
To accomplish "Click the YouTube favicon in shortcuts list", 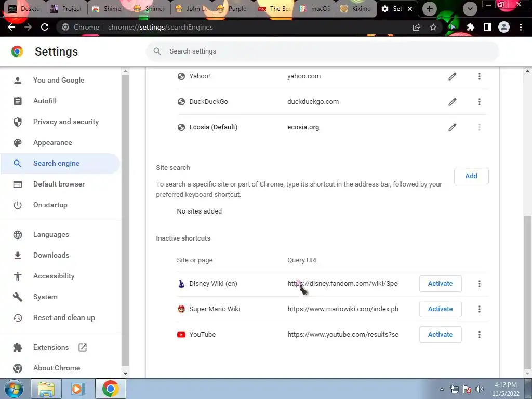I will 181,335.
